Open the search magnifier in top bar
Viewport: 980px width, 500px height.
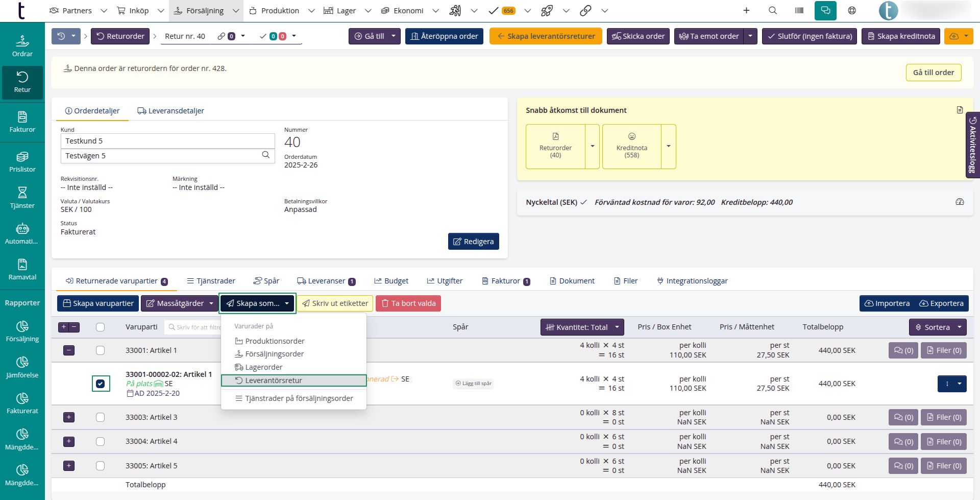click(773, 10)
